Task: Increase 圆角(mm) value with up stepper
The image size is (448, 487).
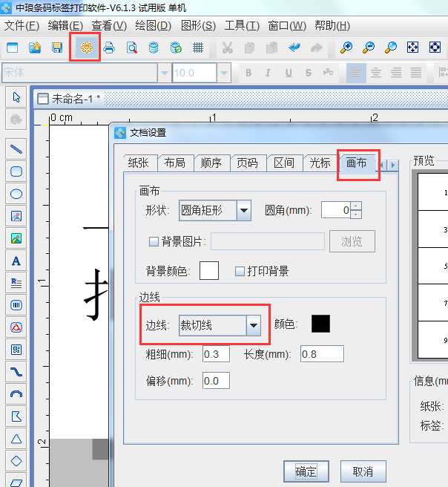Action: [x=356, y=206]
